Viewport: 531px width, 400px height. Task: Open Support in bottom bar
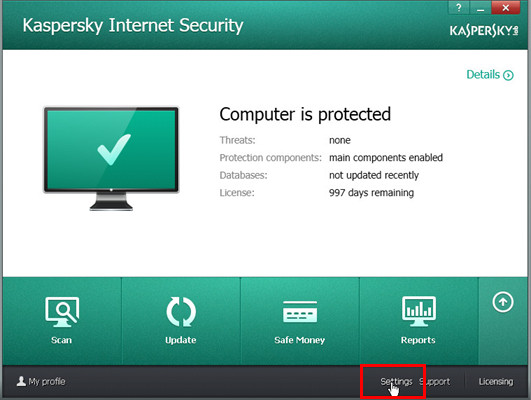[x=434, y=382]
